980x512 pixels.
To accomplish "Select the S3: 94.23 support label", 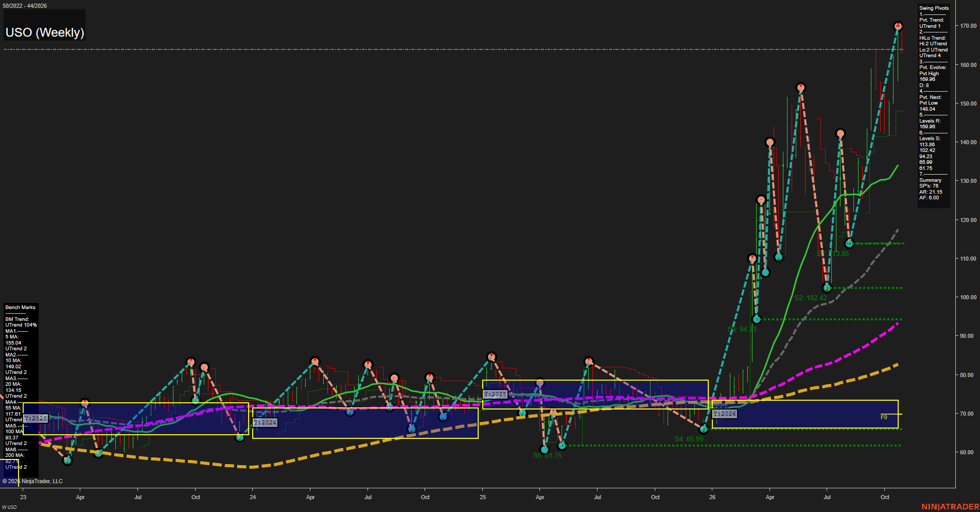I will [742, 329].
